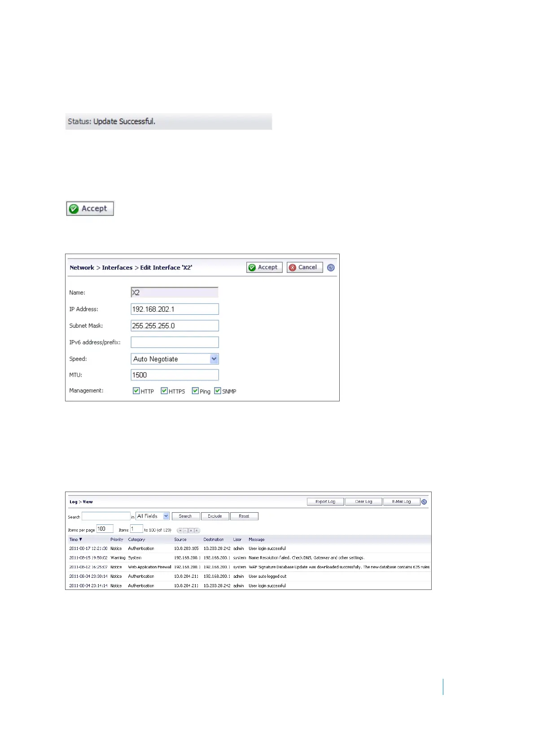The height and width of the screenshot is (756, 534).
Task: Click the Name field containing X2
Action: pyautogui.click(x=175, y=292)
